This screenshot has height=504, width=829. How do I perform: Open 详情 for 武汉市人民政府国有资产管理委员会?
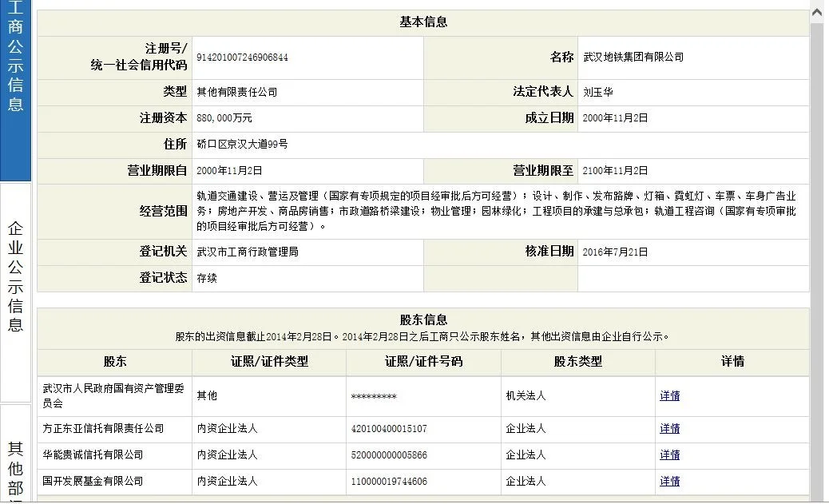[x=669, y=397]
